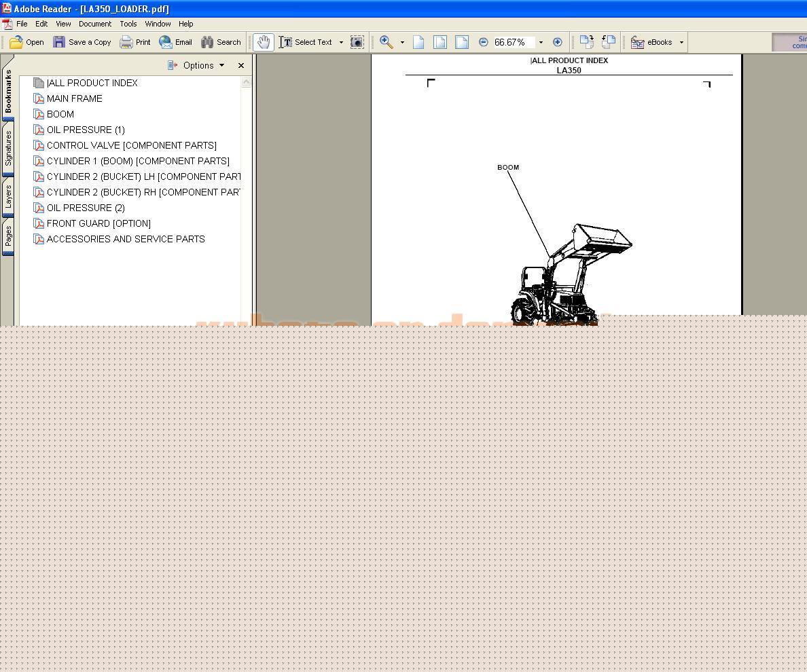Open the Window menu
This screenshot has height=672, width=807.
click(x=158, y=24)
